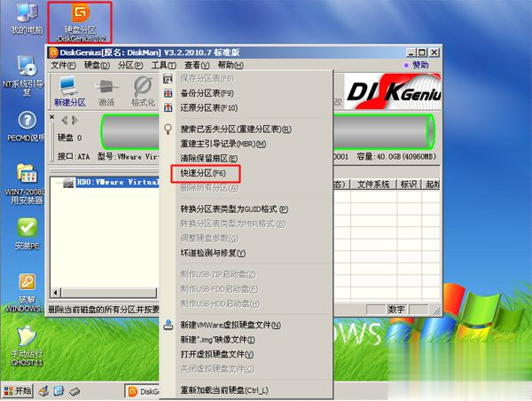532x401 pixels.
Task: Select 快速分区 (F6) from the menu
Action: click(205, 172)
